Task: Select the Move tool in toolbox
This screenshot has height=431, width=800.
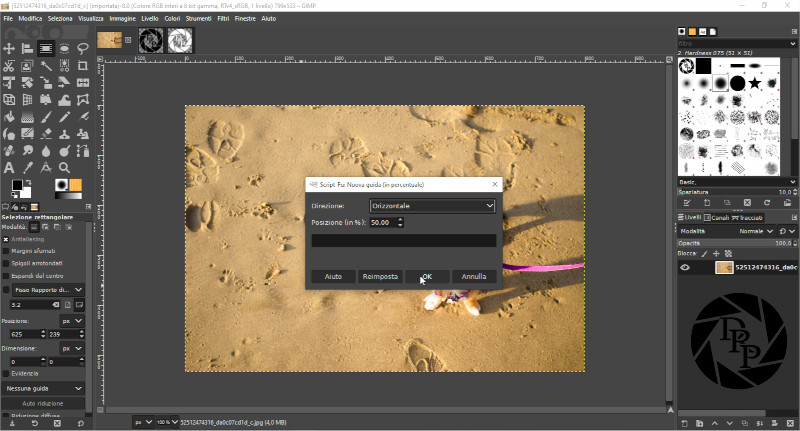Action: [x=8, y=48]
